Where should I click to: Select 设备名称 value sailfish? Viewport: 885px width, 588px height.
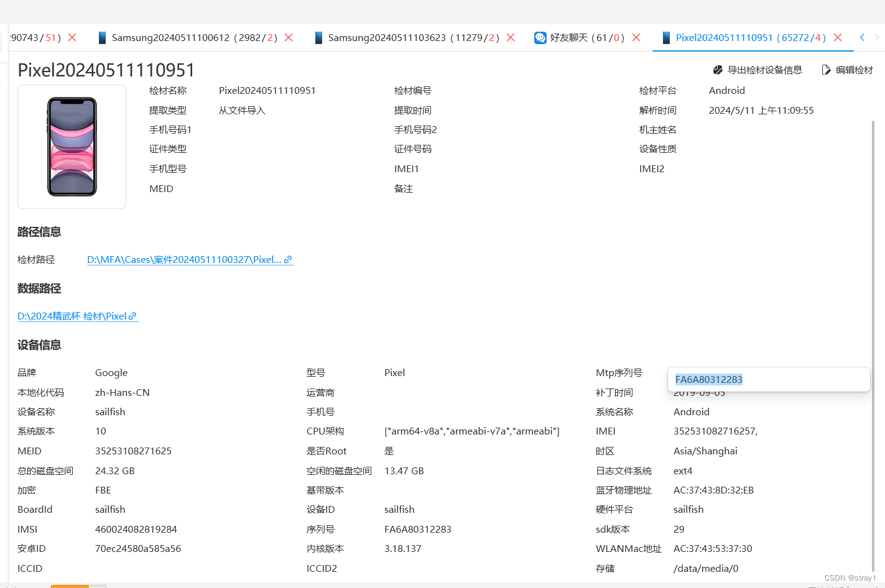pyautogui.click(x=110, y=412)
